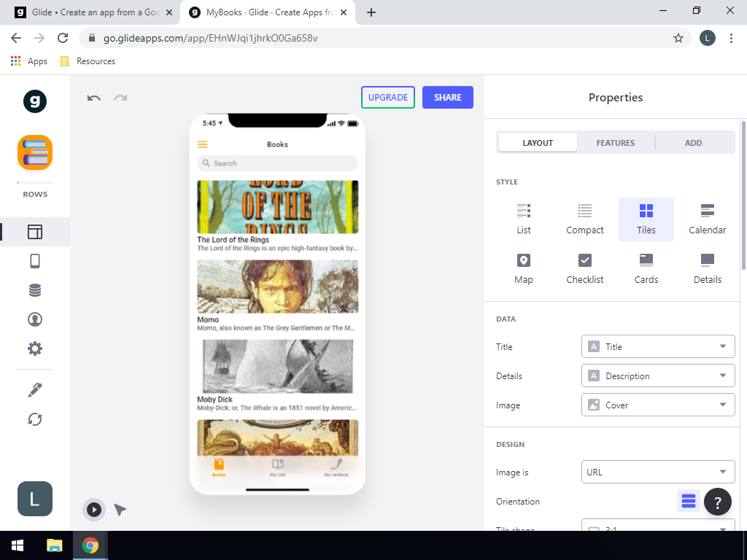Open the Momo book cover tile
Image resolution: width=747 pixels, height=560 pixels.
(x=278, y=286)
